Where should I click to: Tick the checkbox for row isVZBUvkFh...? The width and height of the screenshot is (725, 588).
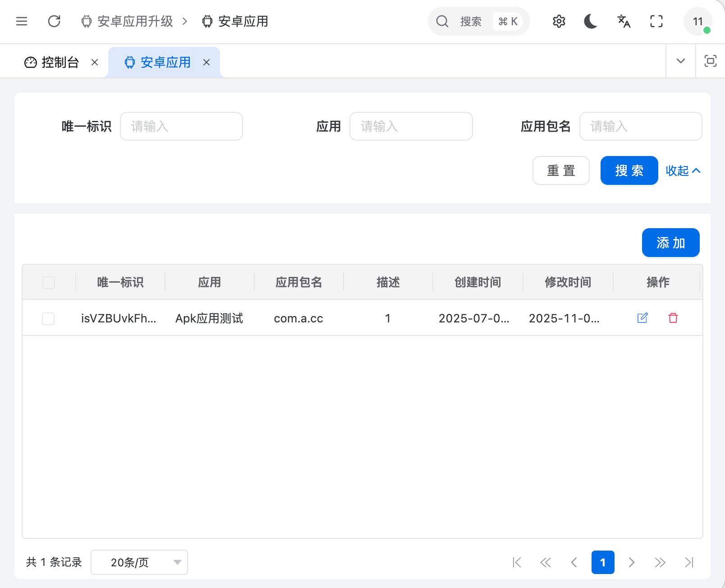(48, 319)
